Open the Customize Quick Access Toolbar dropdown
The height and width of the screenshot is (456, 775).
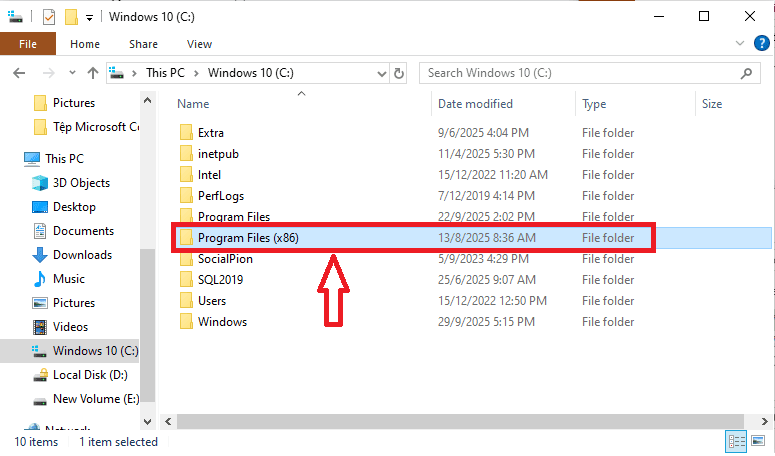tap(89, 17)
